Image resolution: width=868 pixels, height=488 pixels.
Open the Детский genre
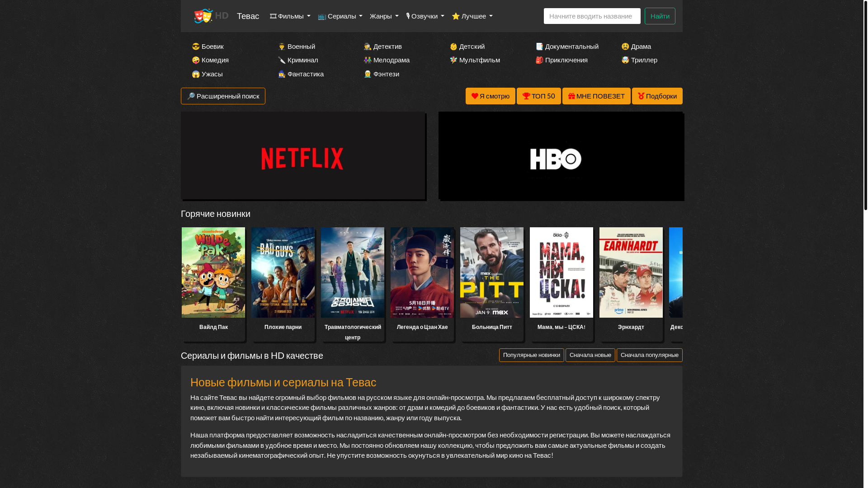(467, 47)
